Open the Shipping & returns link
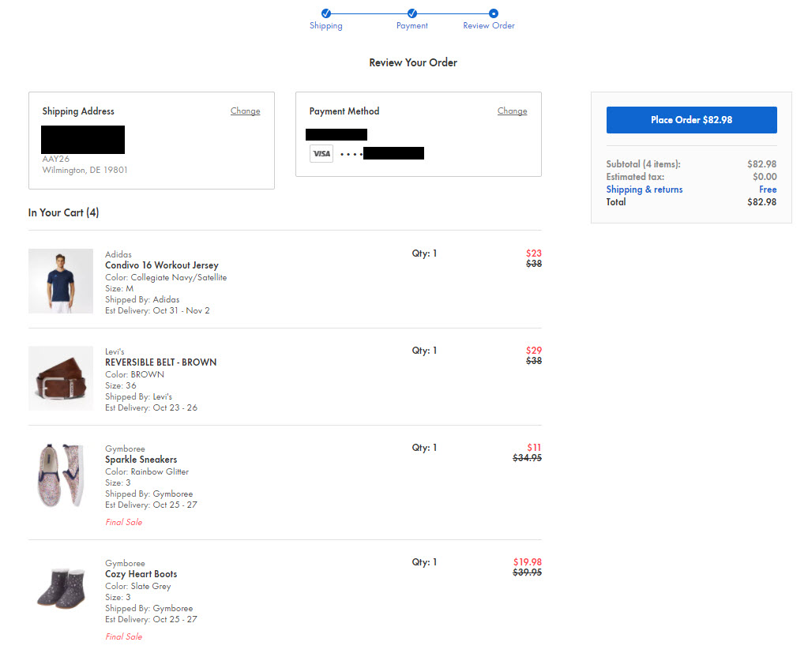Image resolution: width=808 pixels, height=672 pixels. coord(645,190)
